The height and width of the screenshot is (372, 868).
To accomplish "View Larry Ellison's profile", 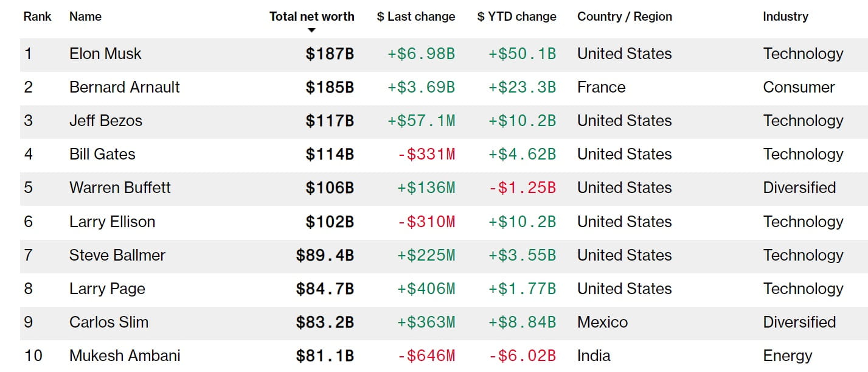I will (112, 222).
